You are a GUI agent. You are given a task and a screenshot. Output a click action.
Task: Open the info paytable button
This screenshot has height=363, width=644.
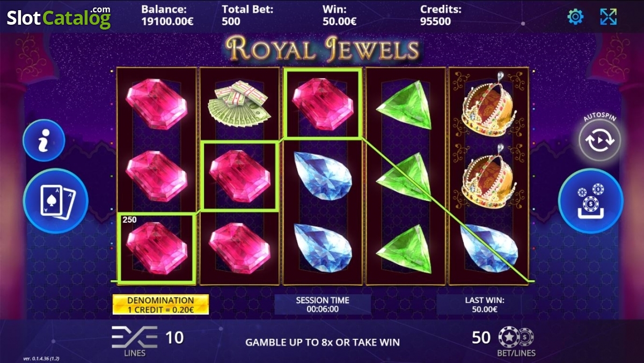pyautogui.click(x=44, y=141)
